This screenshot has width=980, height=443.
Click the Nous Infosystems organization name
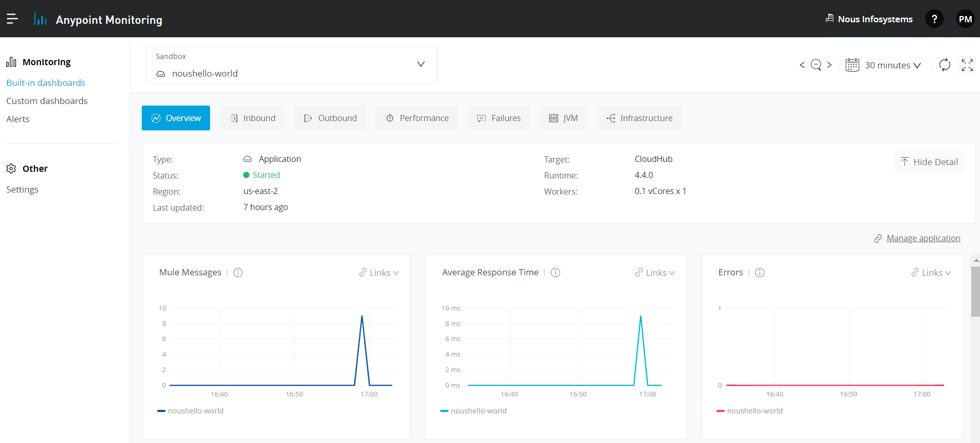coord(875,19)
